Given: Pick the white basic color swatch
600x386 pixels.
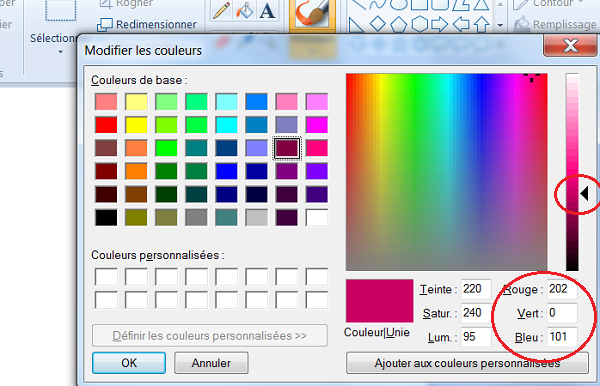Looking at the screenshot, I should pos(317,217).
